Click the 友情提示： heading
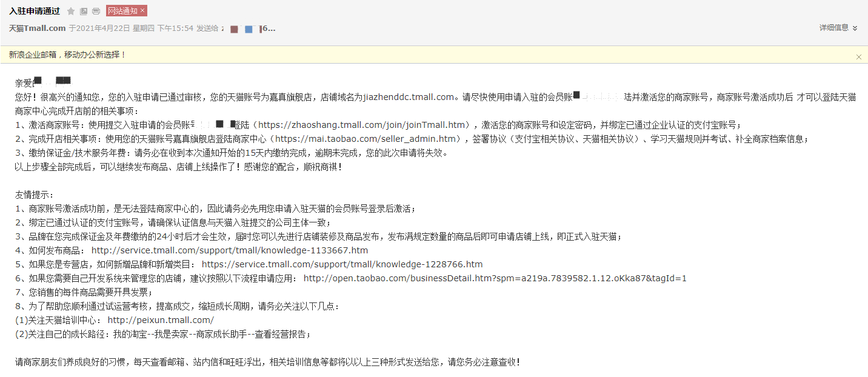Viewport: 868px width, 377px height. 35,195
